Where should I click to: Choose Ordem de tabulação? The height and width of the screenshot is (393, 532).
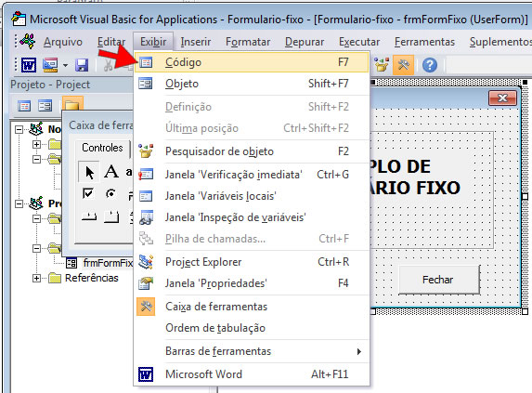point(252,328)
